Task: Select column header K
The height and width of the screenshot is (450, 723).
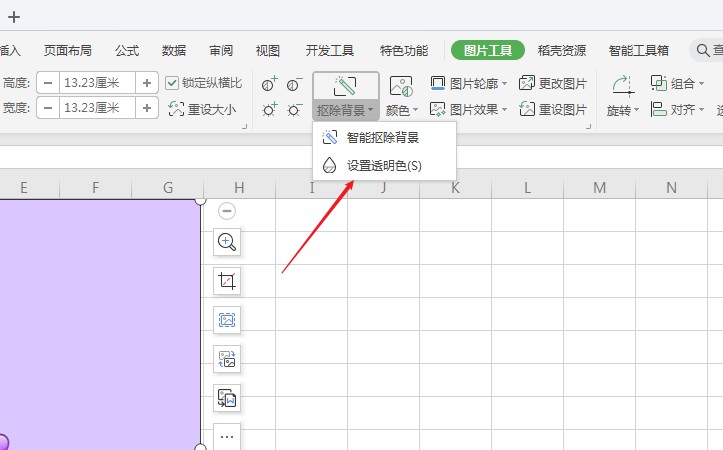Action: click(455, 188)
